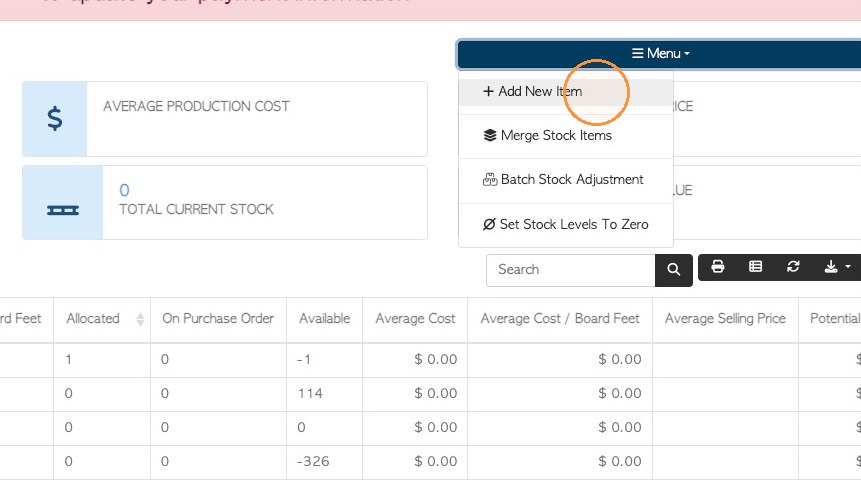Sort by the Allocated column arrows

140,319
